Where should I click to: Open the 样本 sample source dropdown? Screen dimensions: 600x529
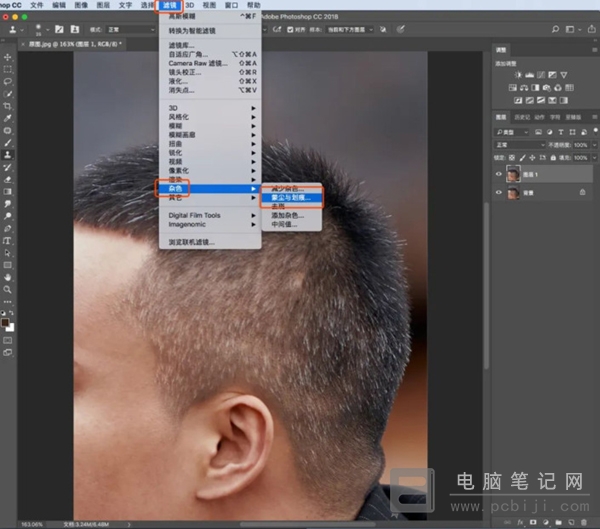click(x=350, y=29)
